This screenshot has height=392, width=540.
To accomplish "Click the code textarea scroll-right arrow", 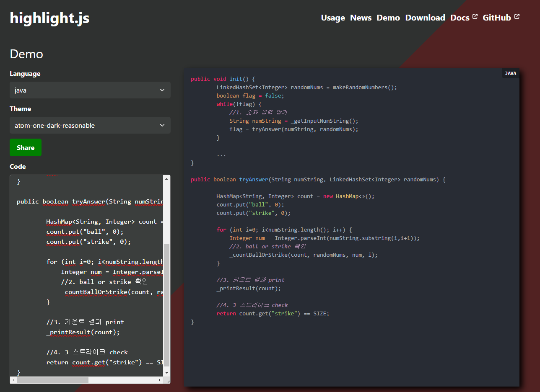I will click(160, 380).
